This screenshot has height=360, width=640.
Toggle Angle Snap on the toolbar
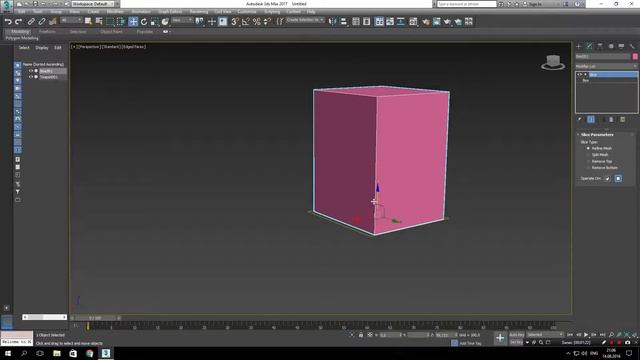[x=245, y=22]
